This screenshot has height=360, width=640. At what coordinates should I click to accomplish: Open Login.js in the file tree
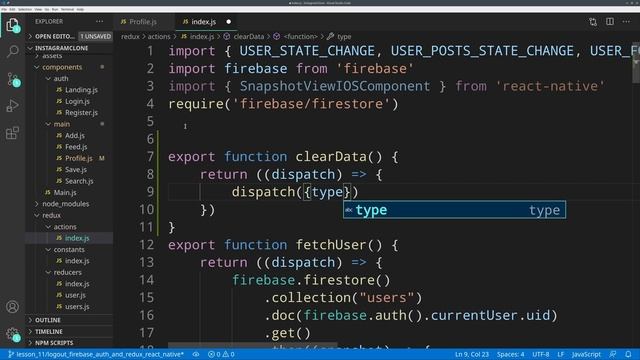(x=77, y=101)
